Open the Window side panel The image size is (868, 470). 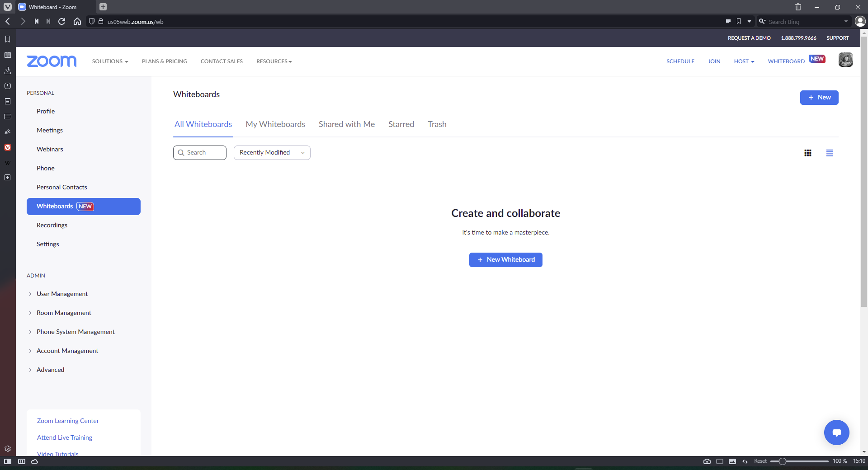[8, 117]
